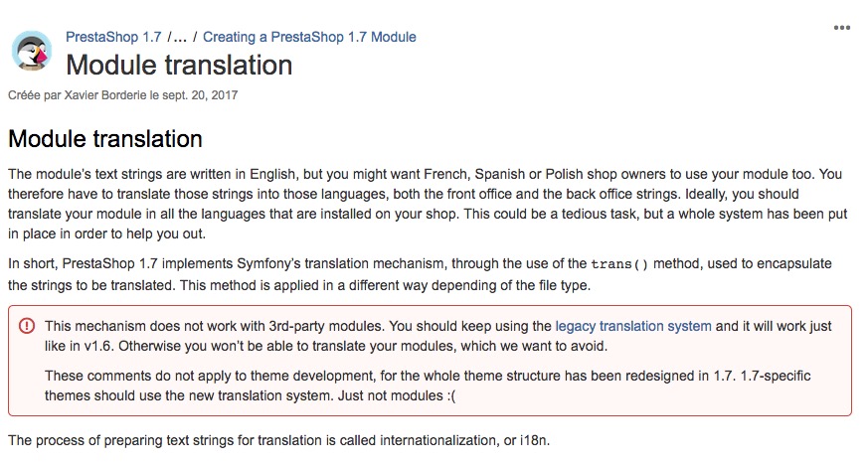Click the Module translation page title

pos(179,66)
